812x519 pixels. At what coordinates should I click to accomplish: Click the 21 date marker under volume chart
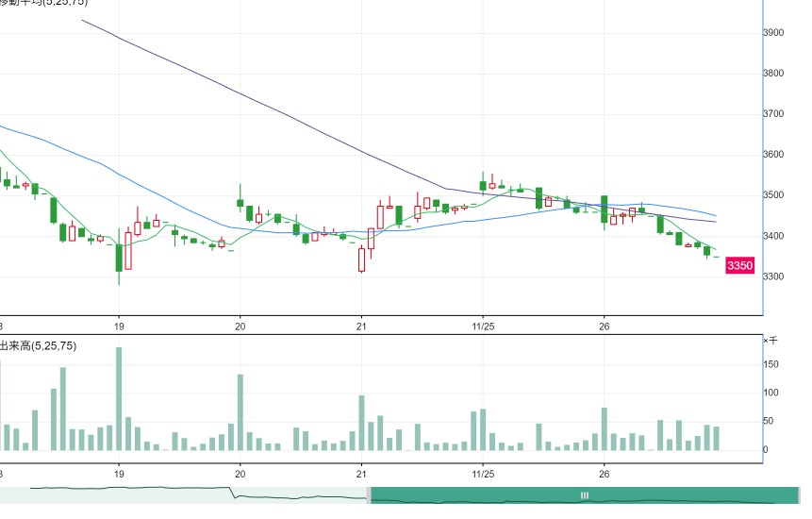(x=361, y=474)
